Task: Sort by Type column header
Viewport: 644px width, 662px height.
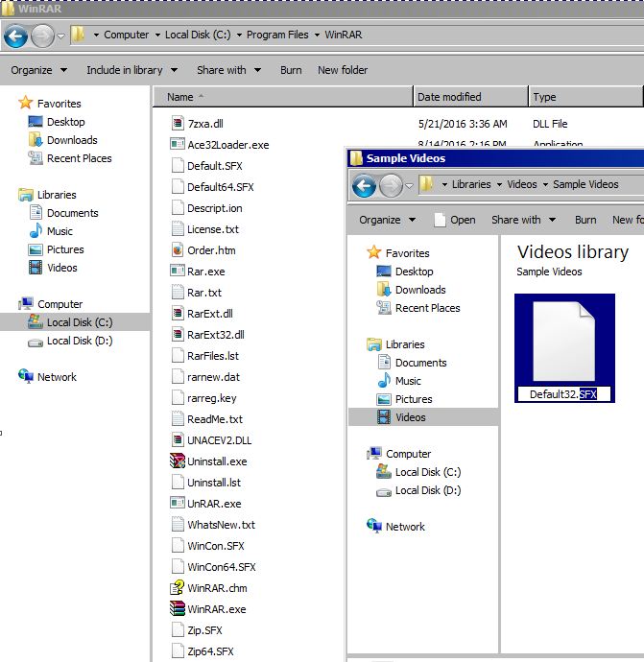Action: tap(585, 97)
